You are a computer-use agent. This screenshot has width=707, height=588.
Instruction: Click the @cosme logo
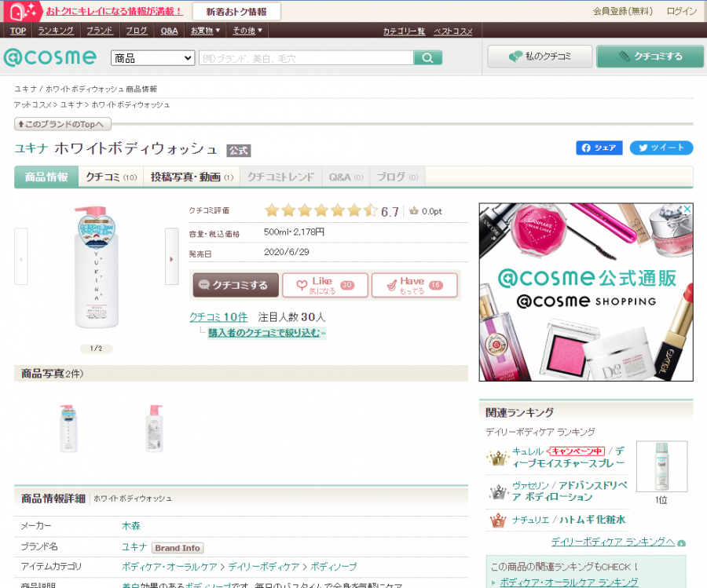point(50,57)
